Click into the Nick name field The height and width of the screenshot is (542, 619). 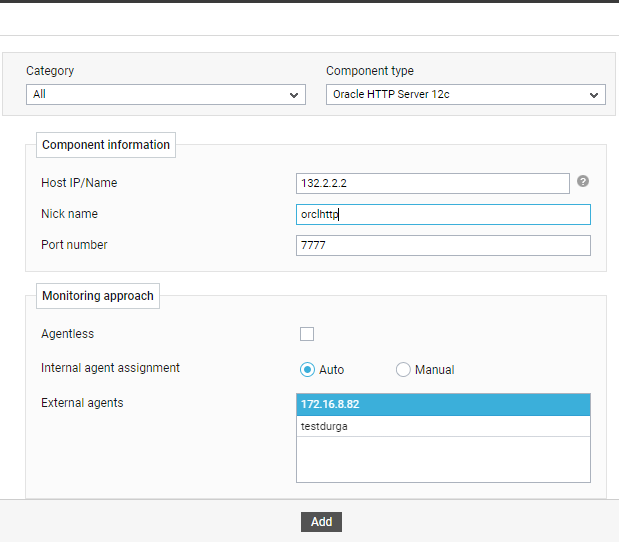coord(443,214)
